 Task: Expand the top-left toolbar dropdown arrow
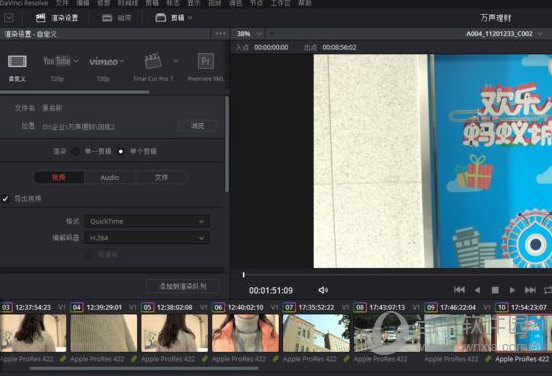coord(9,18)
